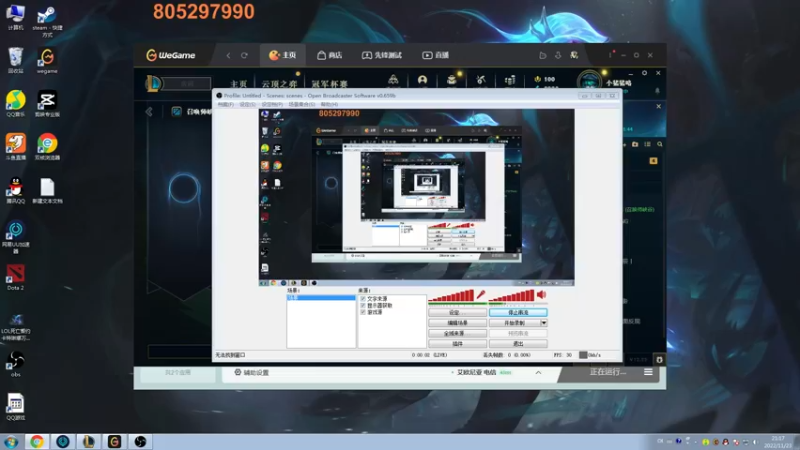Click the WeGame back arrow
The height and width of the screenshot is (450, 800).
pos(228,55)
